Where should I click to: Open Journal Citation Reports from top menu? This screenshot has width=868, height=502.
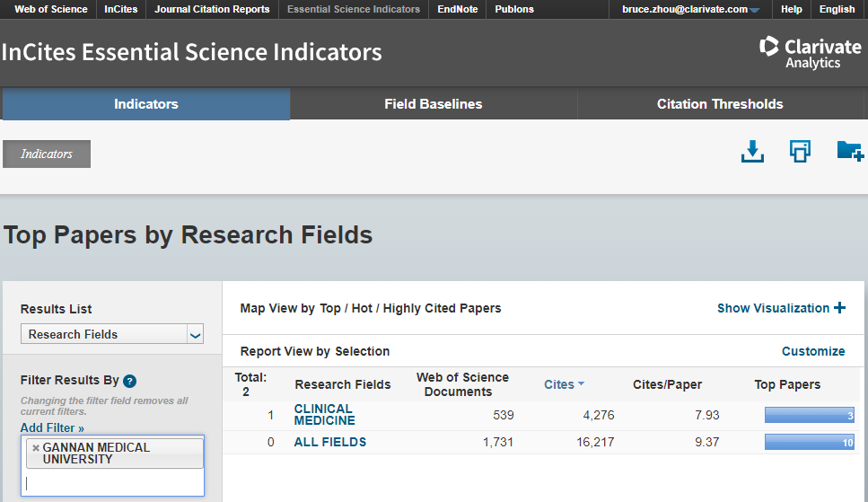pyautogui.click(x=212, y=9)
